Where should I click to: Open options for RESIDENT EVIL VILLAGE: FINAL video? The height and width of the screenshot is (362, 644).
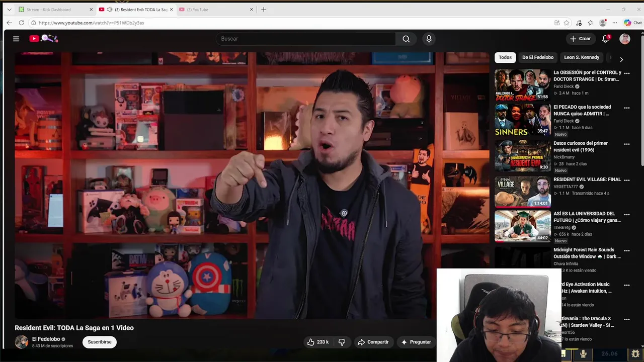click(627, 180)
